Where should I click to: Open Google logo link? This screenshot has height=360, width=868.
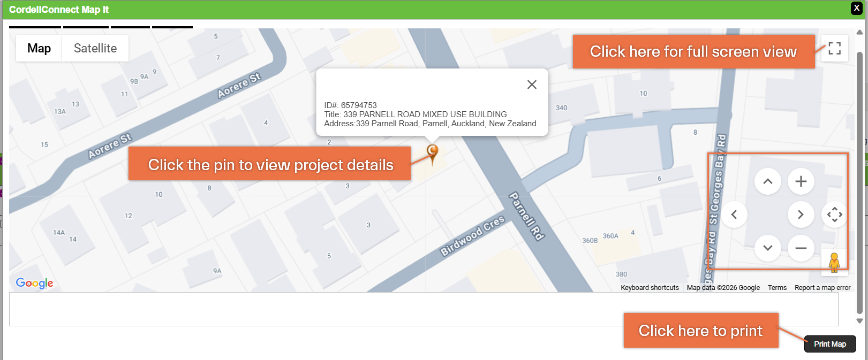(x=35, y=283)
